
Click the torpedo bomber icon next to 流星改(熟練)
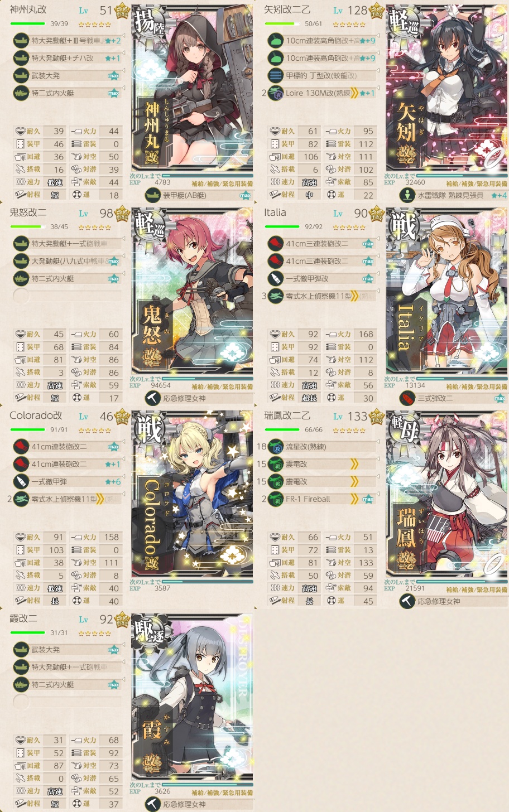[276, 447]
